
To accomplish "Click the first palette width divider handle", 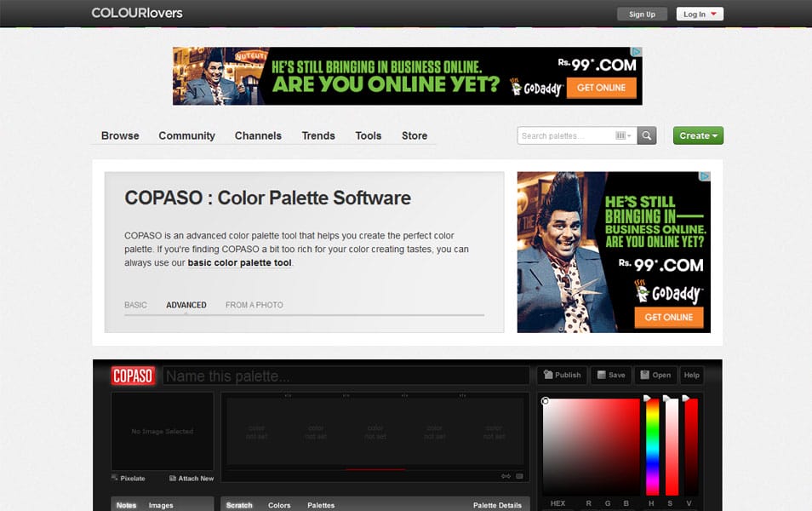I will point(288,395).
